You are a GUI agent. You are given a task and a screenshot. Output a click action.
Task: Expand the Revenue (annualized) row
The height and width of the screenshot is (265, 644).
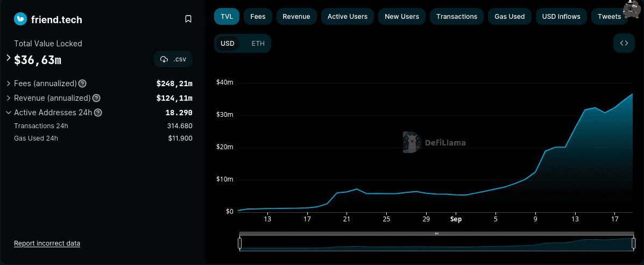pos(9,98)
